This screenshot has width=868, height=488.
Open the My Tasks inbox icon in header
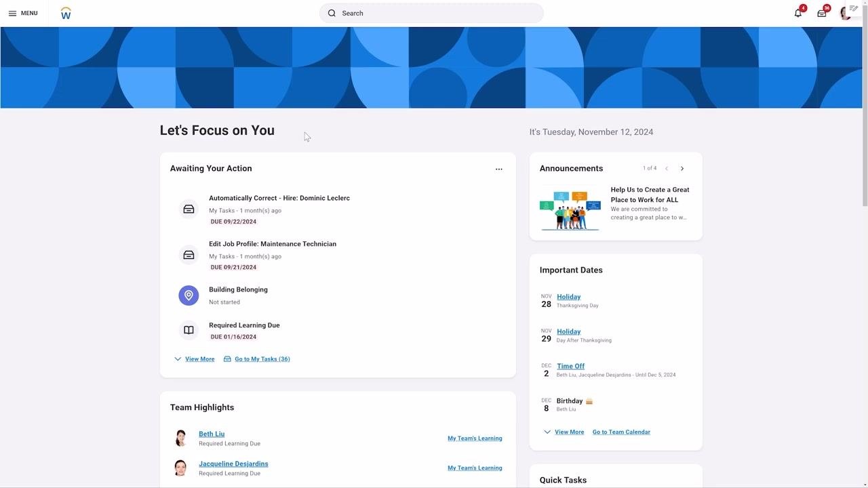821,14
